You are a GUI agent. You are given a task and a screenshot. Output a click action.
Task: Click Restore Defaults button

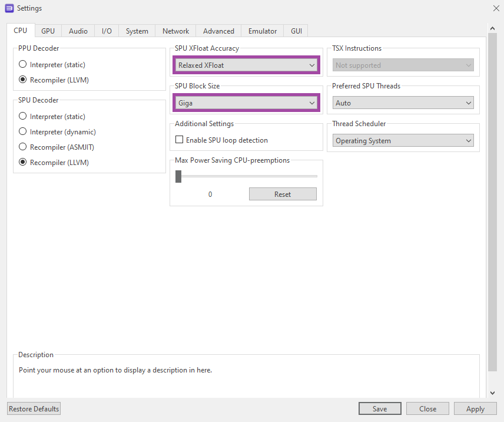point(34,408)
